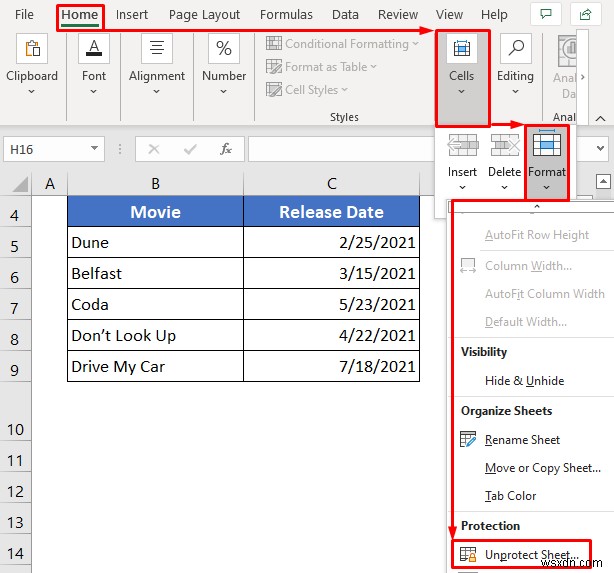Select the date 7/18/2021 cell
The width and height of the screenshot is (614, 573).
coord(332,366)
